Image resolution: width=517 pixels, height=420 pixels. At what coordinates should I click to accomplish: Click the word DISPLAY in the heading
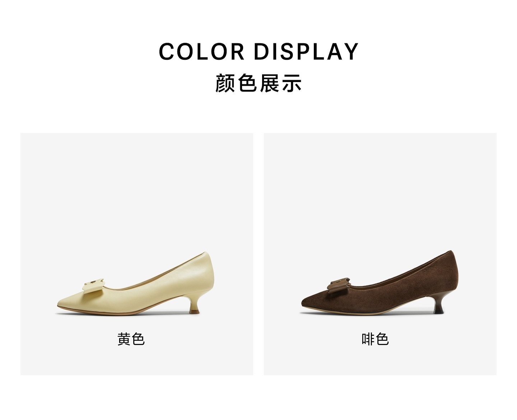306,52
